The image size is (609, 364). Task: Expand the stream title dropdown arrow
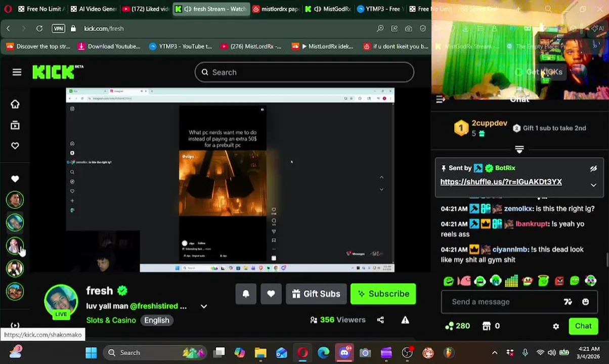tap(204, 306)
